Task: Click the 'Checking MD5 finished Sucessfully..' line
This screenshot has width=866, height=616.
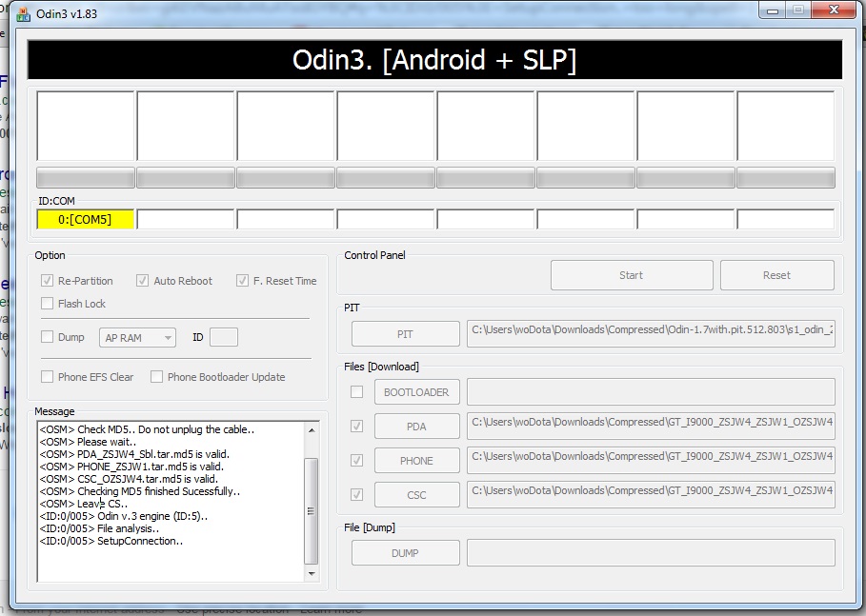Action: tap(140, 491)
